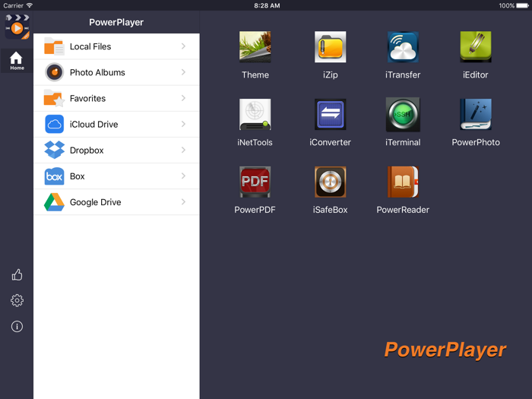Click the iEditor label text
This screenshot has width=532, height=399.
[x=475, y=74]
